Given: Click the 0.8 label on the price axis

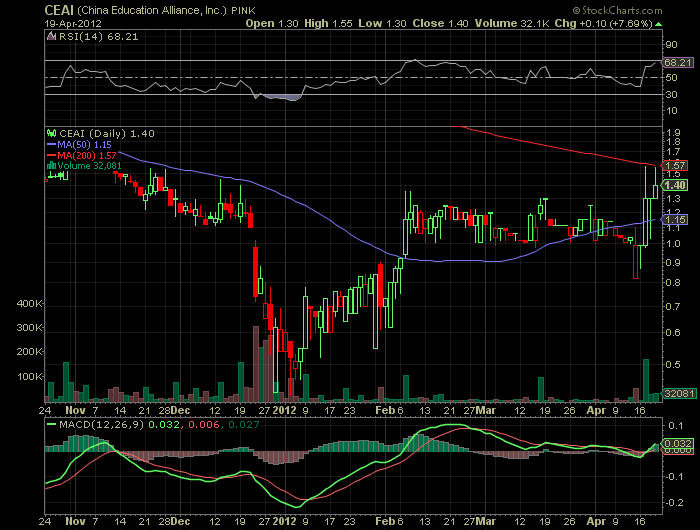Looking at the screenshot, I should click(673, 283).
